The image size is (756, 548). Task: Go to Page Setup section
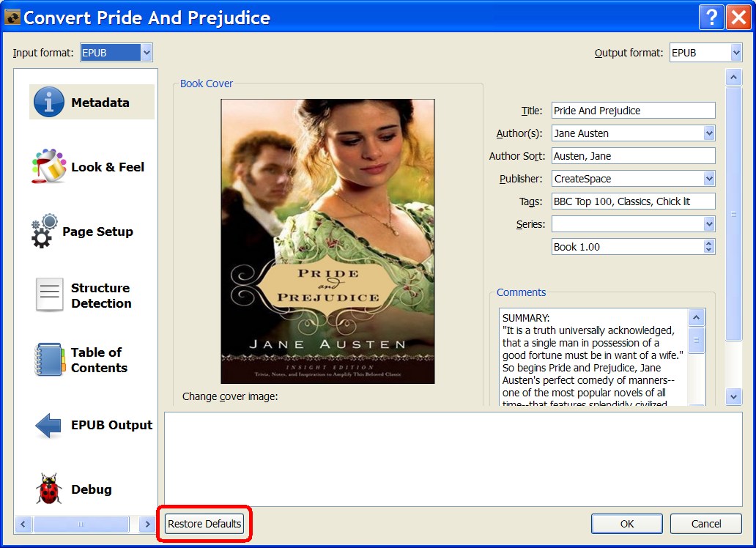click(92, 232)
